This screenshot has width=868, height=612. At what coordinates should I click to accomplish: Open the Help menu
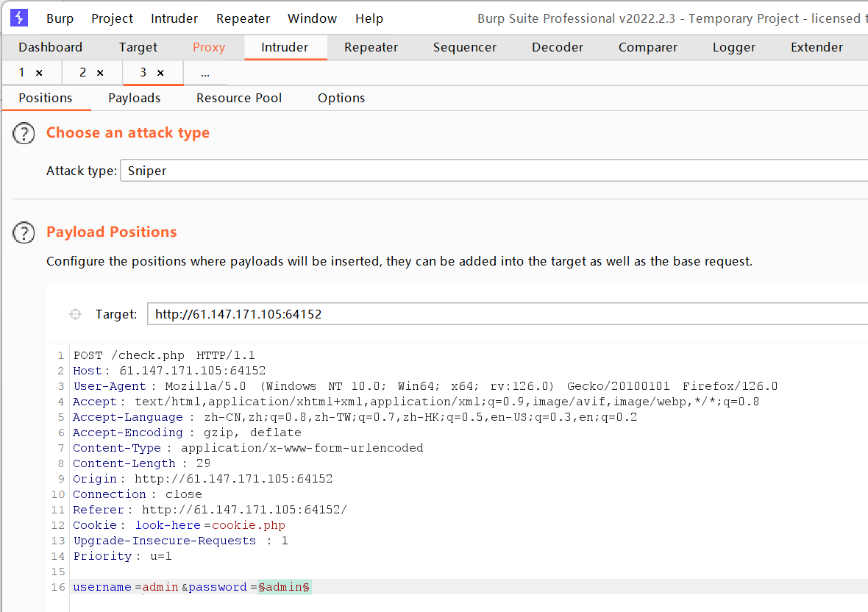coord(369,18)
